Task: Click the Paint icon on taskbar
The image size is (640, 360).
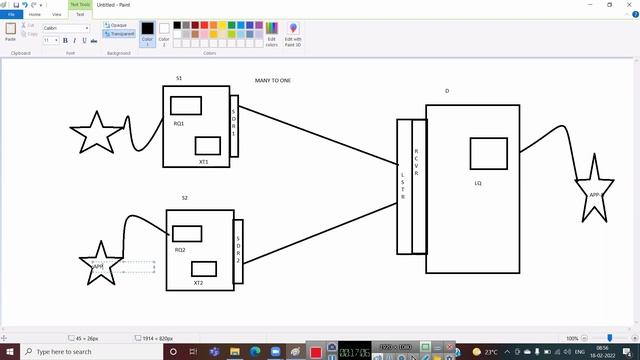Action: coord(296,351)
